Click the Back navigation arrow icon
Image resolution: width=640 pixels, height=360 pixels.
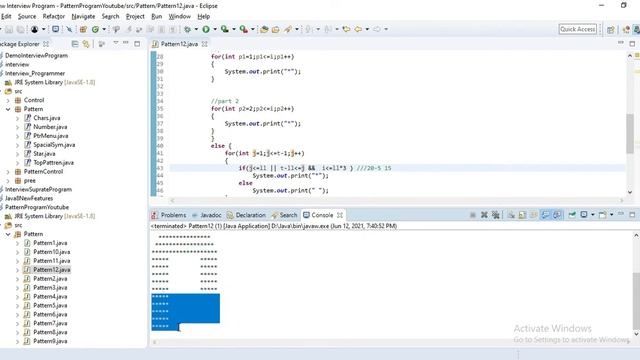pos(358,29)
